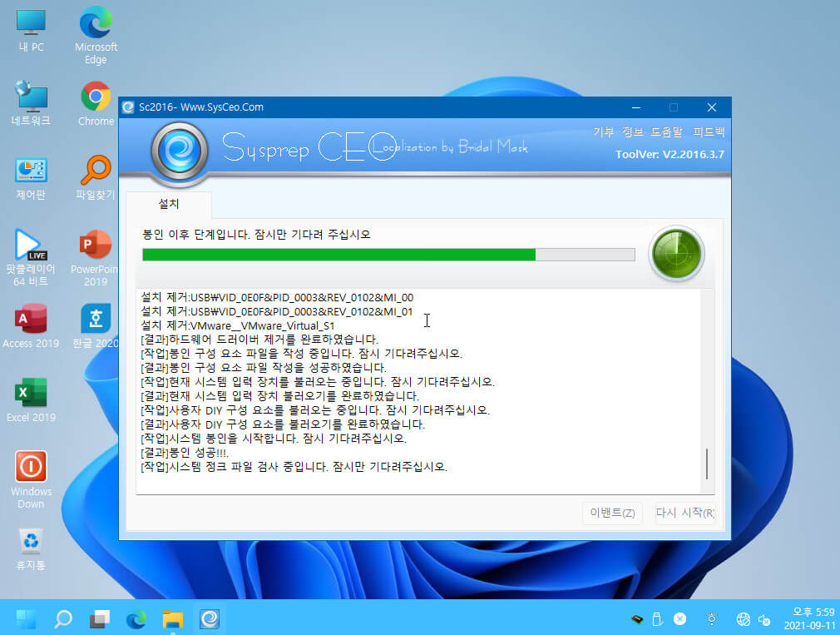Click the brightness tray icon
Image resolution: width=840 pixels, height=635 pixels.
[711, 619]
